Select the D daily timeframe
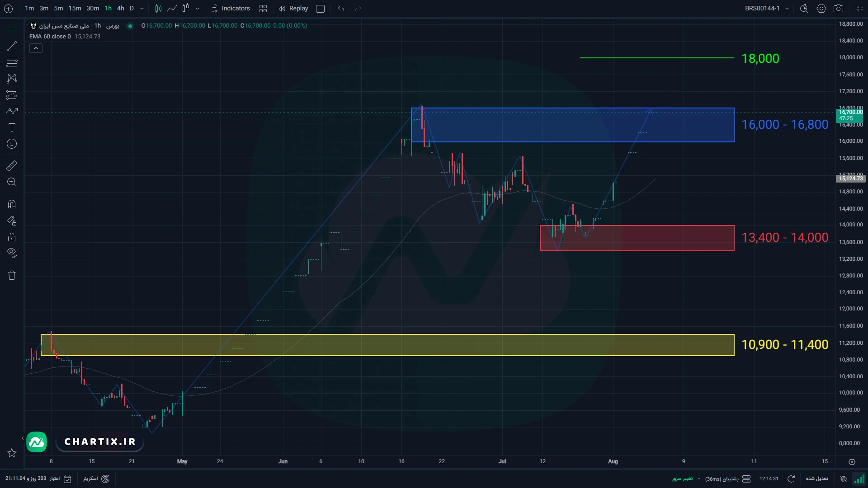The width and height of the screenshot is (868, 488). [132, 9]
